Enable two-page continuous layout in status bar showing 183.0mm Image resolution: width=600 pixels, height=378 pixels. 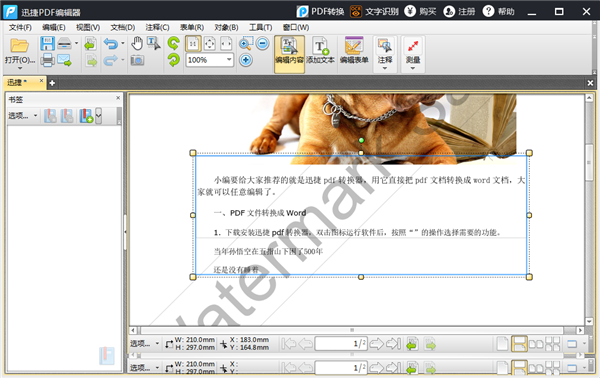pyautogui.click(x=552, y=344)
